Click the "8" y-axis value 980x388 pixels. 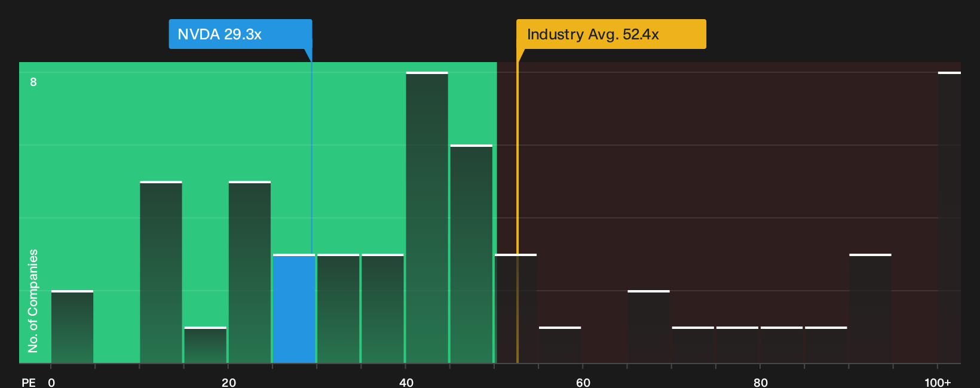pyautogui.click(x=33, y=82)
